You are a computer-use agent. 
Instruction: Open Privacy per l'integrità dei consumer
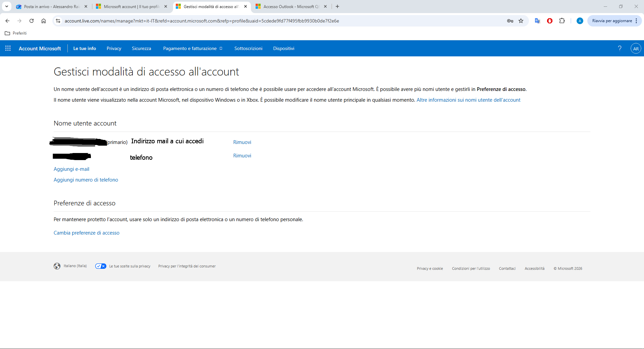click(187, 266)
